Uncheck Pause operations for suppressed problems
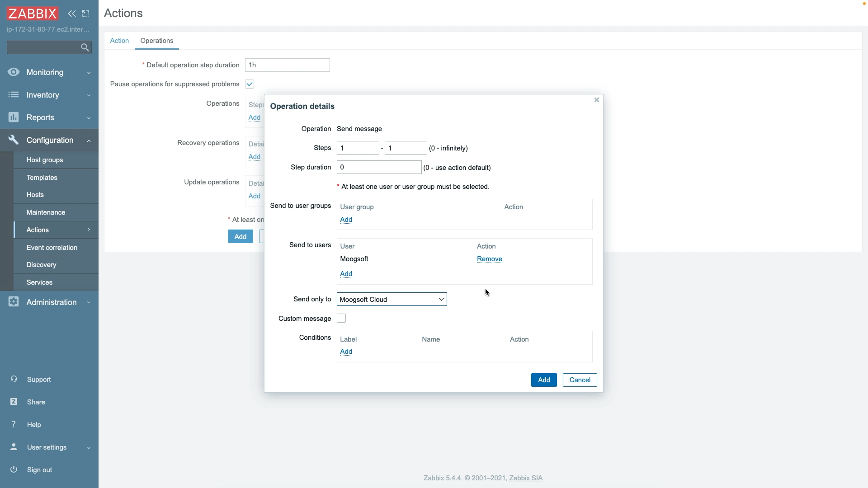The height and width of the screenshot is (488, 868). pyautogui.click(x=250, y=84)
